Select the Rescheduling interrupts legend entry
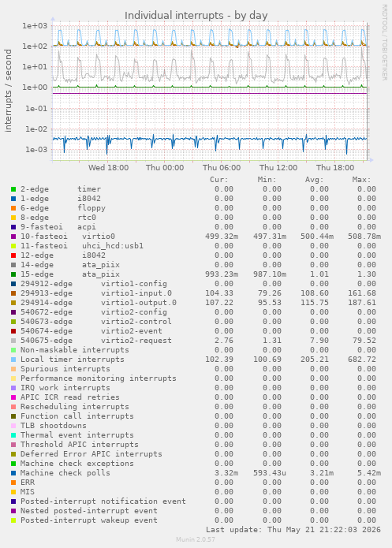This screenshot has height=548, width=392. [74, 406]
